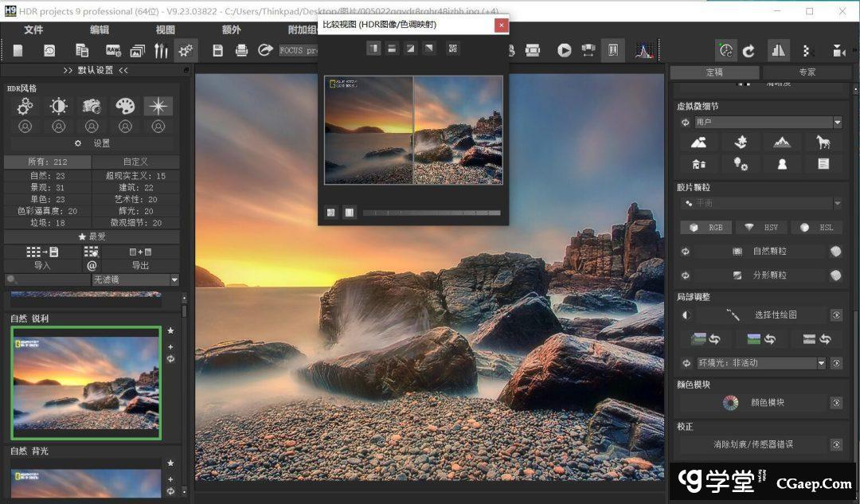The height and width of the screenshot is (504, 860).
Task: Select the artist palette HDR style icon
Action: pos(125,106)
